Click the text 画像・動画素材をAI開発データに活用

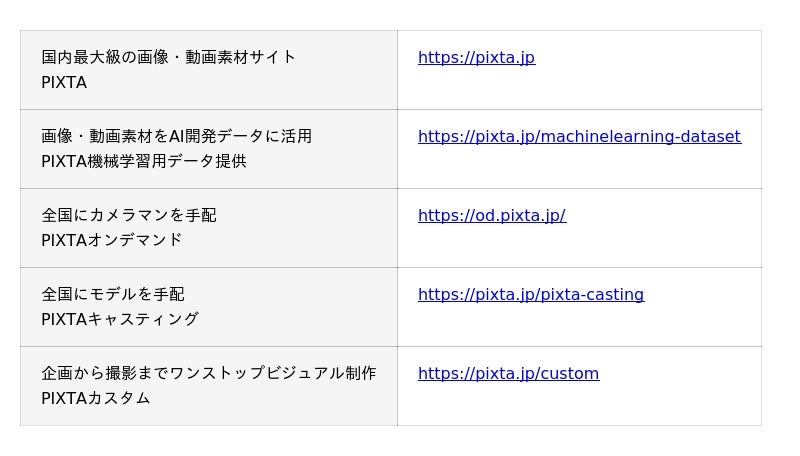pyautogui.click(x=177, y=137)
